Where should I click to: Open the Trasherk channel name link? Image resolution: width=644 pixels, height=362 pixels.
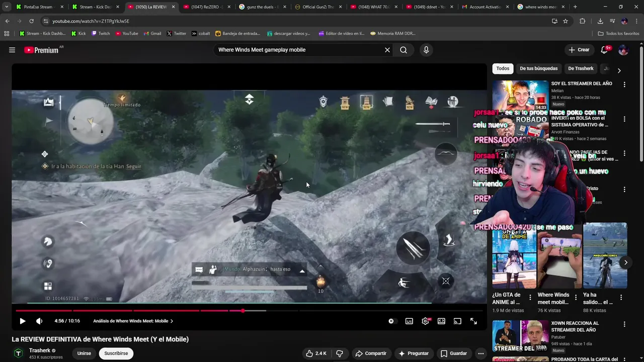pyautogui.click(x=40, y=350)
